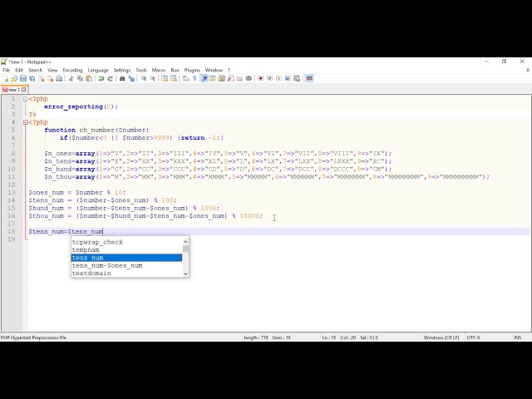The height and width of the screenshot is (399, 532).
Task: Print the document using the Print icon
Action: [x=59, y=78]
